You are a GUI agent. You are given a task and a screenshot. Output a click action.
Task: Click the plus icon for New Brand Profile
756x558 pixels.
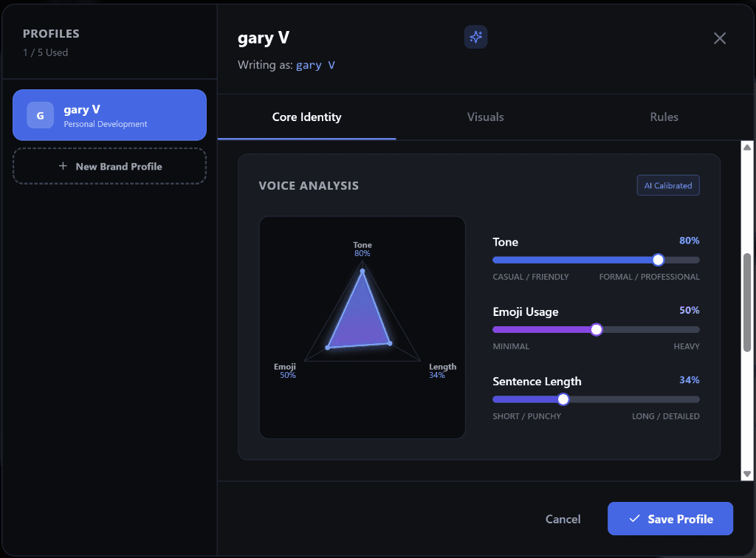[63, 167]
